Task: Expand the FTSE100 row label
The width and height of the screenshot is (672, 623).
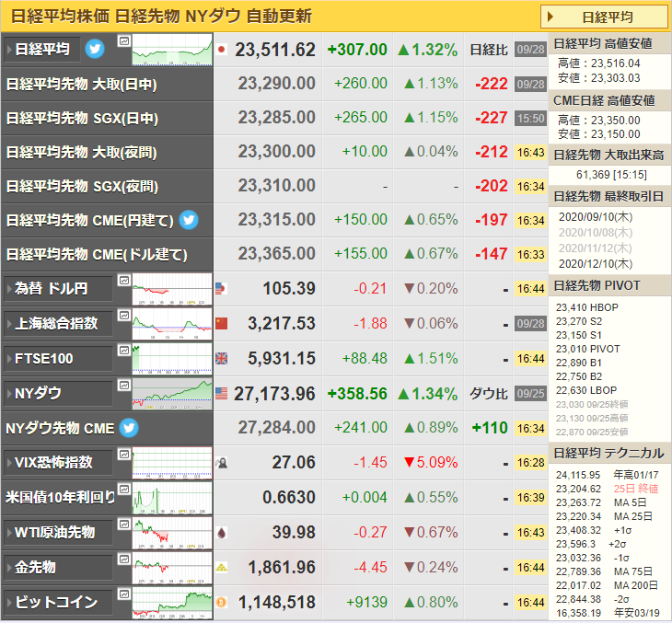Action: click(58, 358)
